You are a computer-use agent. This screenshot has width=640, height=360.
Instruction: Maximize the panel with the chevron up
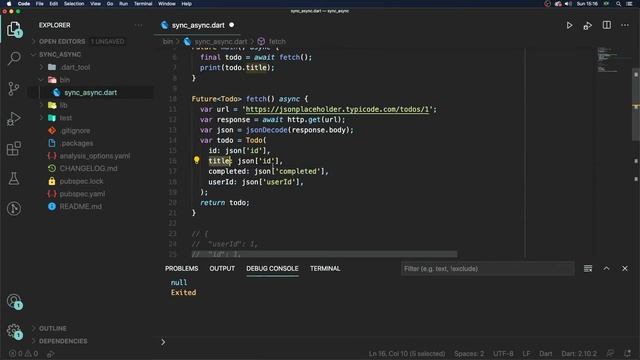pos(607,269)
